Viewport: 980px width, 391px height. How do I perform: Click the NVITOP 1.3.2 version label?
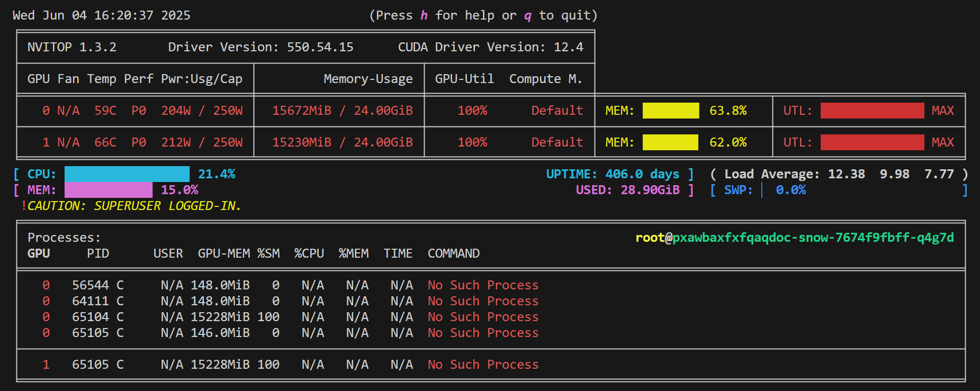point(72,47)
